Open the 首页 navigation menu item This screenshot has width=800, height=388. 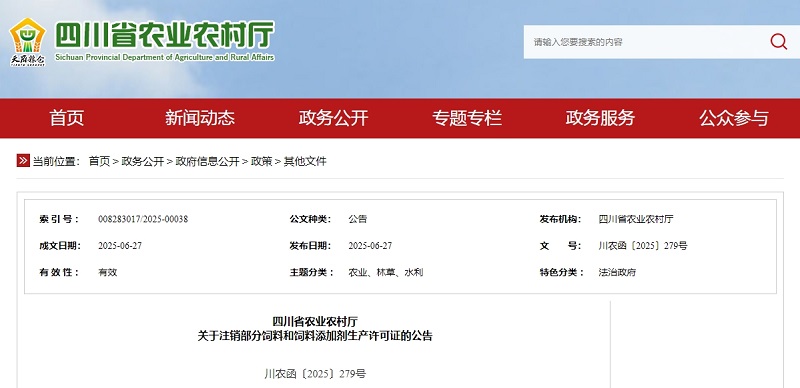(x=66, y=118)
